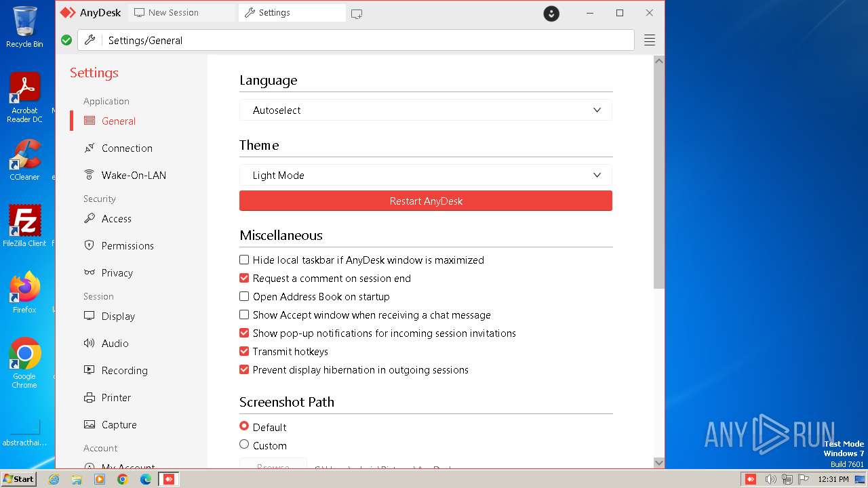This screenshot has height=488, width=868.
Task: Click the General settings list icon
Action: click(x=89, y=121)
